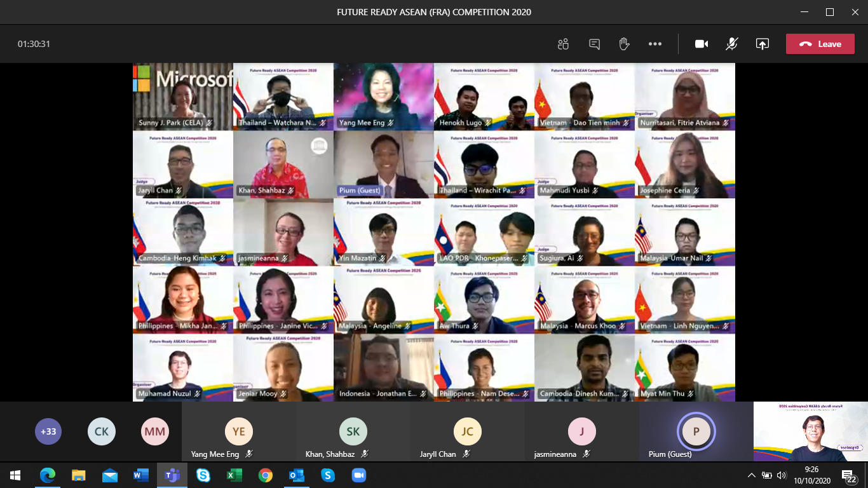868x488 pixels.
Task: Raise your hand in the meeting
Action: coord(624,44)
